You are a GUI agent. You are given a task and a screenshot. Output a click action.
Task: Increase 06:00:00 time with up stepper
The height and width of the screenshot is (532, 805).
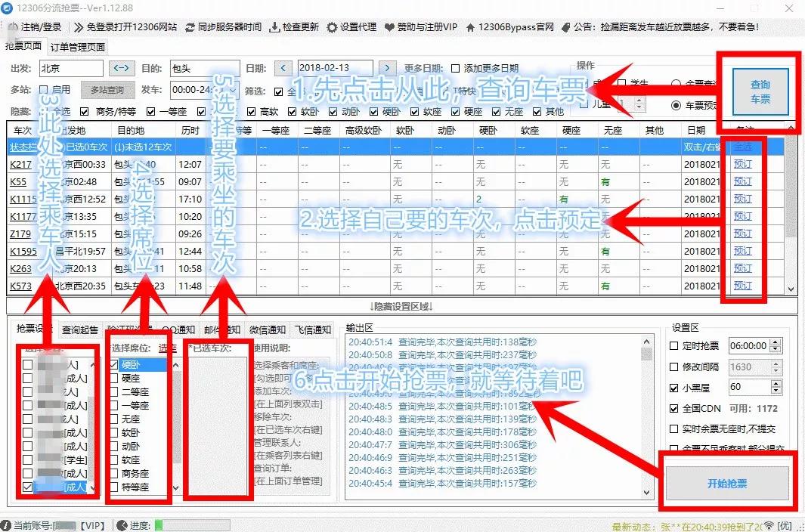click(775, 342)
